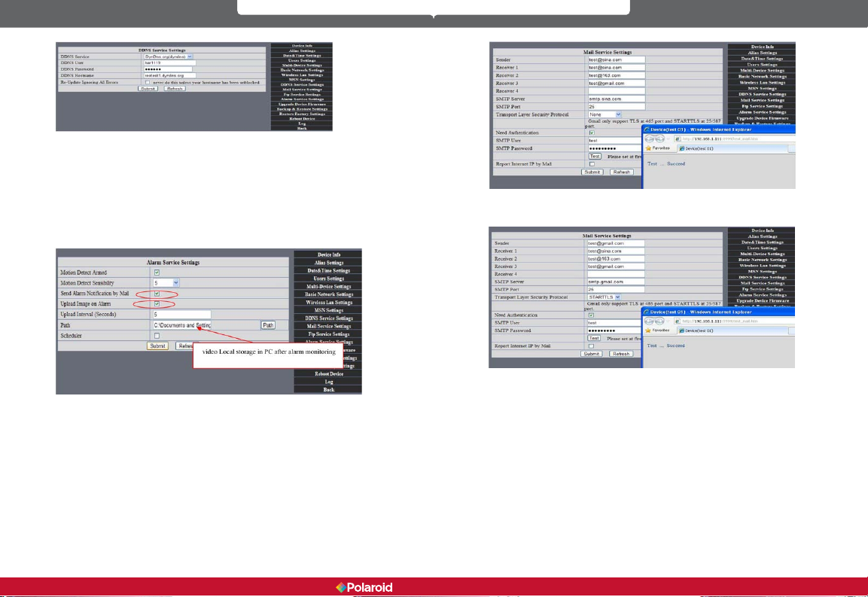Image resolution: width=868 pixels, height=597 pixels.
Task: Click Submit in the Alarm Service Settings form
Action: [157, 346]
